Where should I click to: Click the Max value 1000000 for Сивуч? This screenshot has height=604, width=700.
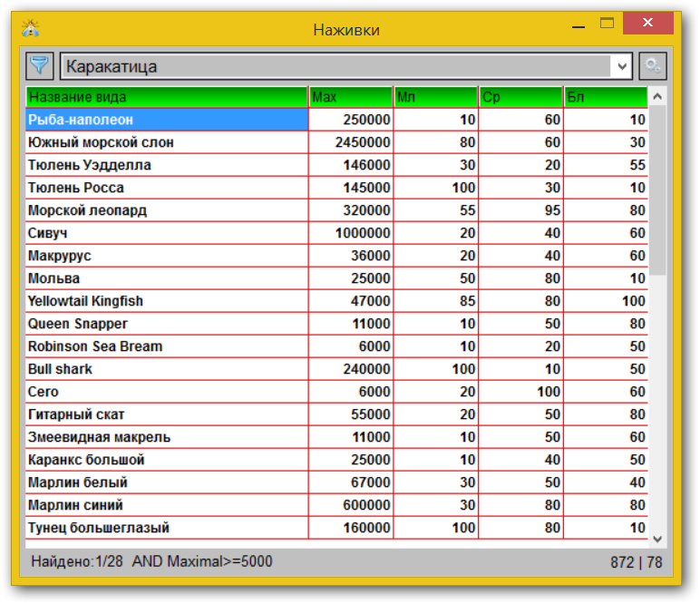click(363, 233)
